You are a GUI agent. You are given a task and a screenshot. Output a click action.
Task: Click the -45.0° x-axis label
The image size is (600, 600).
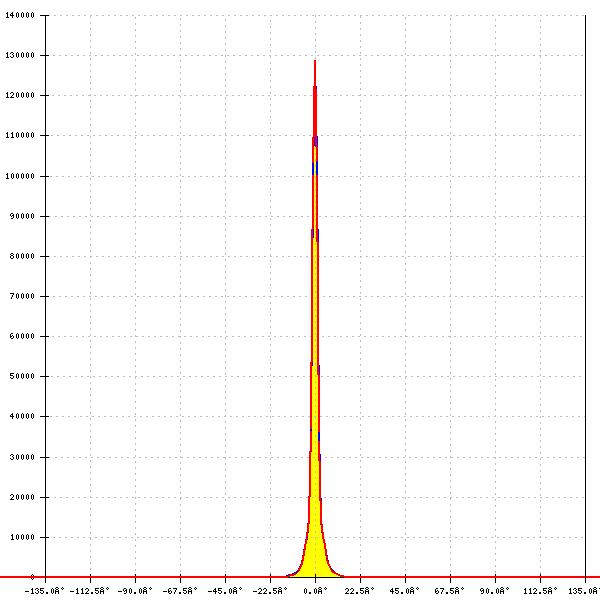[x=225, y=591]
